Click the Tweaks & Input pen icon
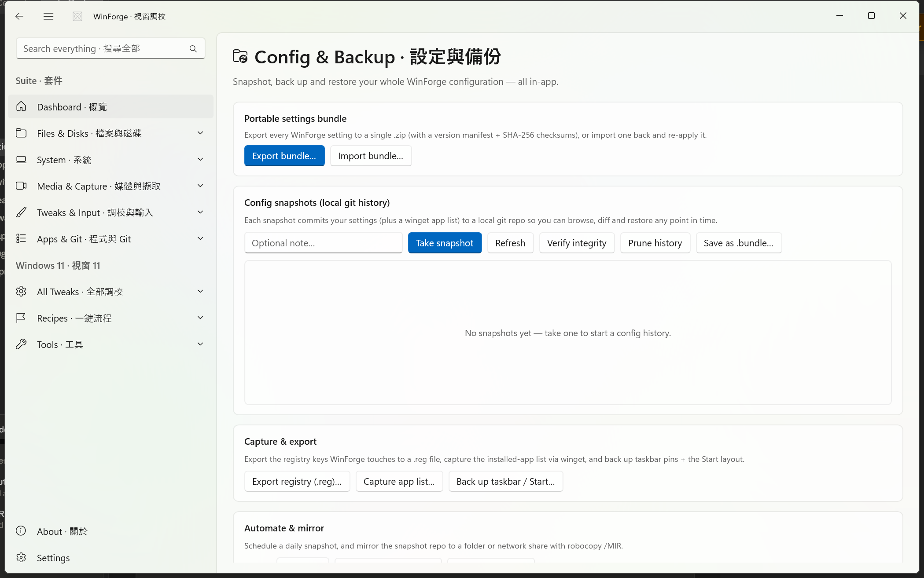 (21, 212)
